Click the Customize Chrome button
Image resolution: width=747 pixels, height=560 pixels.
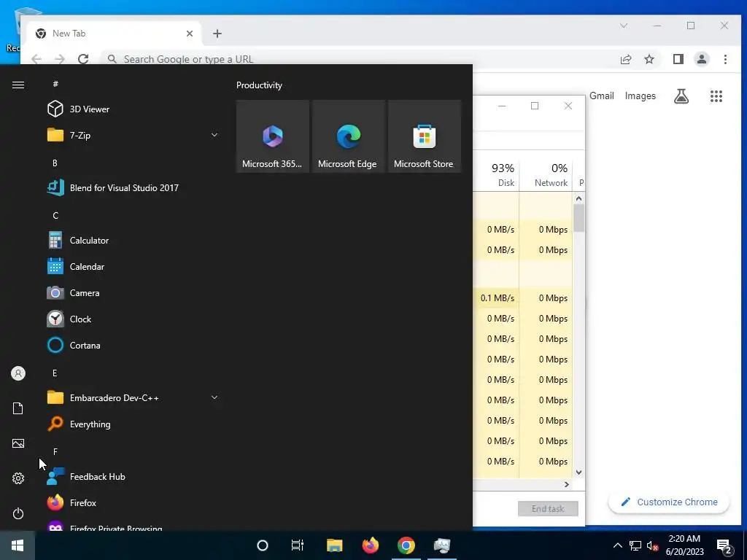click(670, 502)
